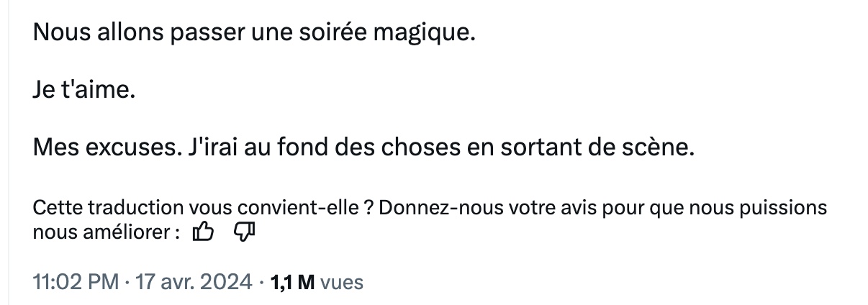Viewport: 868px width, 305px height.
Task: Click the thumbs down translation feedback icon
Action: click(x=246, y=232)
